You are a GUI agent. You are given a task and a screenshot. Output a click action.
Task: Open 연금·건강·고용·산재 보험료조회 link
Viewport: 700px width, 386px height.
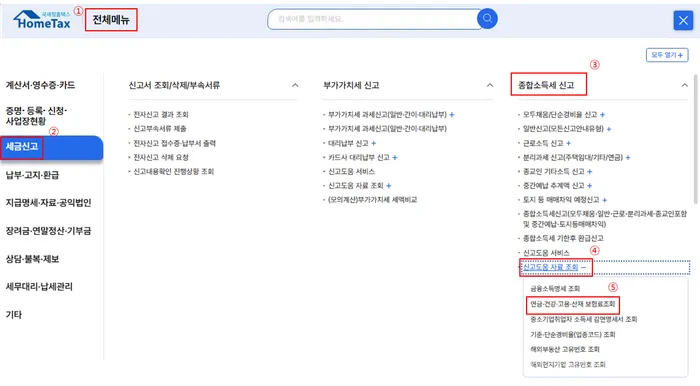(573, 304)
